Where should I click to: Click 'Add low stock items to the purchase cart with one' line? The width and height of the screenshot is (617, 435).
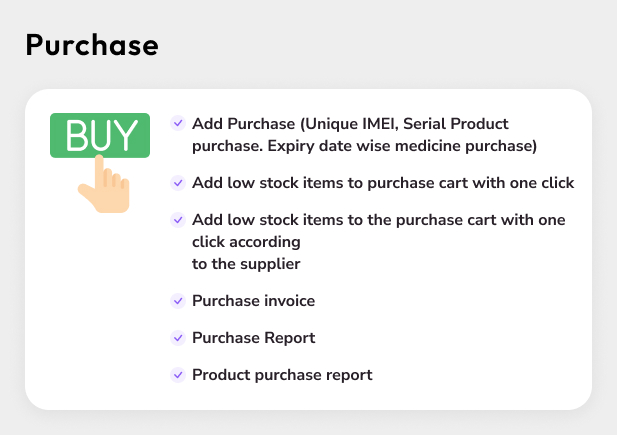pos(379,219)
